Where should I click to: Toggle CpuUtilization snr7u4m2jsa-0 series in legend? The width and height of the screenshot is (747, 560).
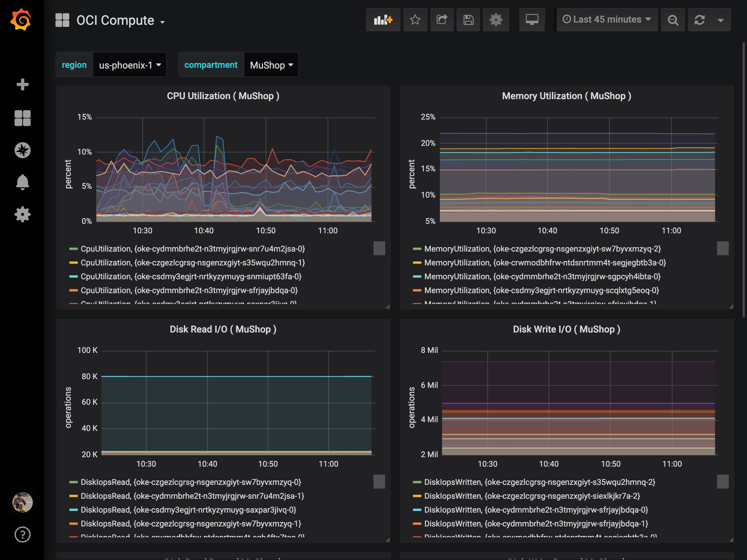coord(193,249)
